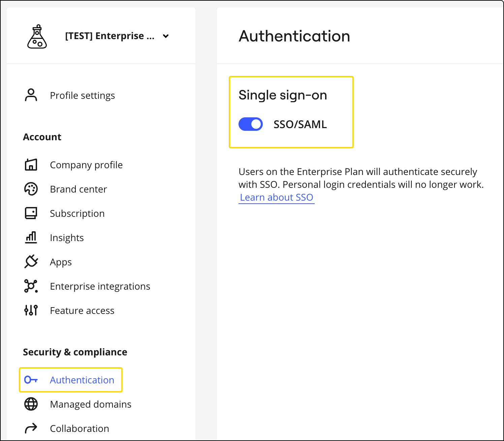Click the Profile settings person icon
504x441 pixels.
pyautogui.click(x=31, y=95)
